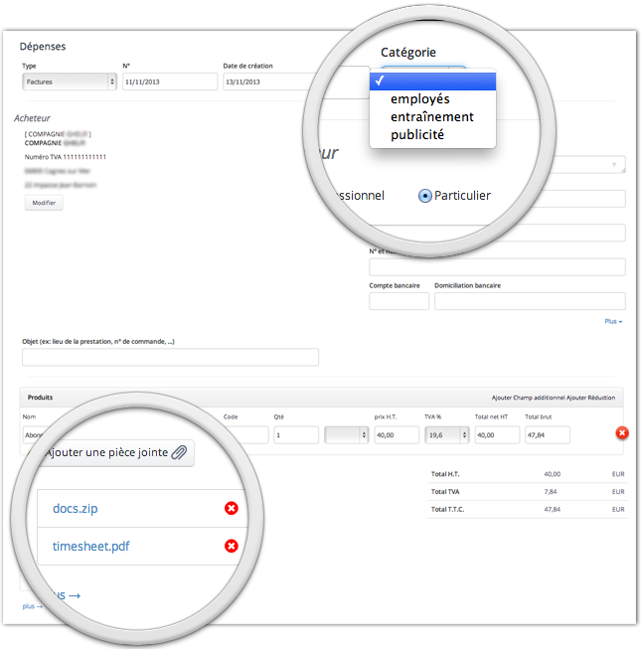Click the small plus arrow link at bottom left
Screen dimensions: 644x649
pyautogui.click(x=32, y=606)
